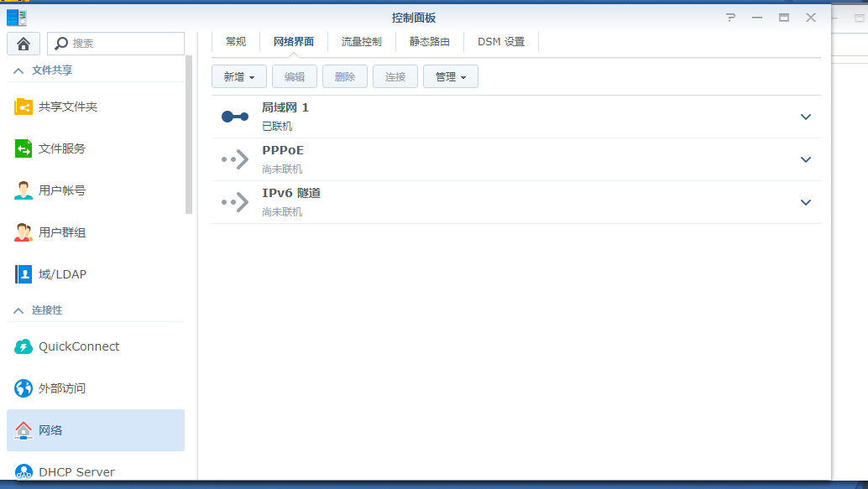The height and width of the screenshot is (489, 868).
Task: Go to Control Panel home via house icon
Action: (x=23, y=43)
